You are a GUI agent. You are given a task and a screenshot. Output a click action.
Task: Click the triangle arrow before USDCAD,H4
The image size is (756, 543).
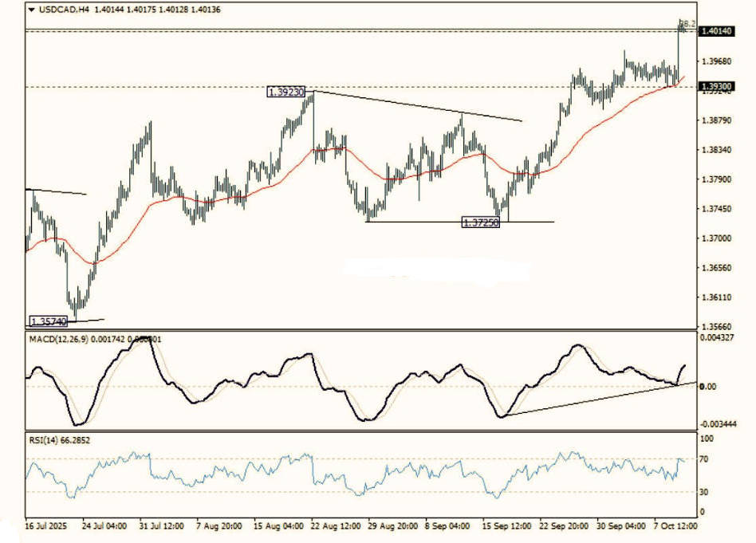click(x=31, y=10)
